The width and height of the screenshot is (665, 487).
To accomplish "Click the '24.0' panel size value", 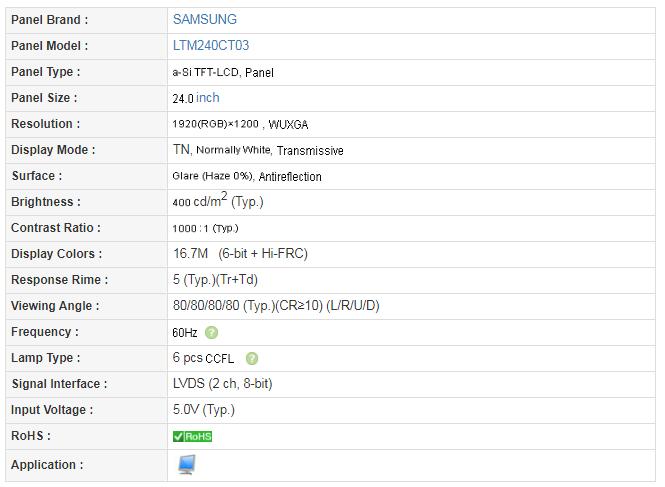I will click(183, 98).
